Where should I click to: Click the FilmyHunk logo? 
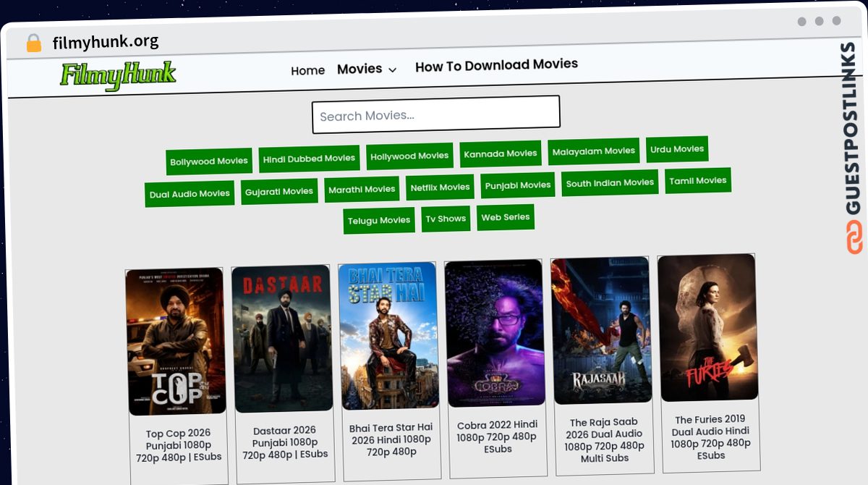(x=118, y=76)
